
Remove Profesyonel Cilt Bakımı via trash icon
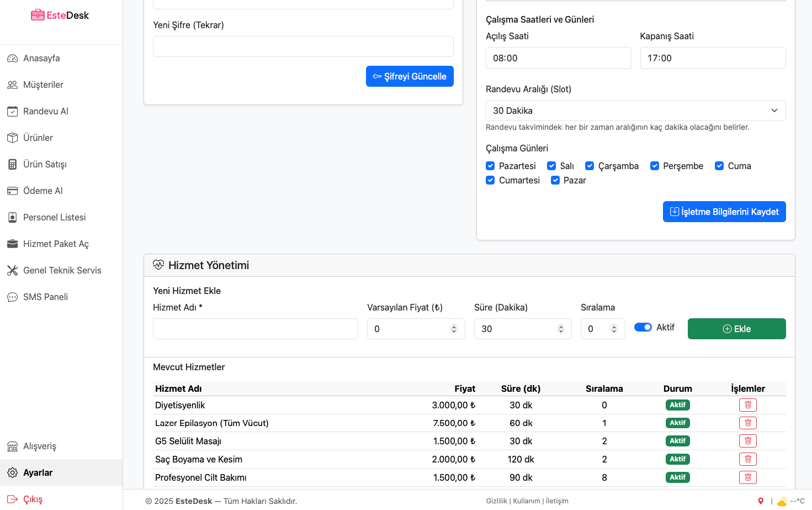pyautogui.click(x=747, y=477)
